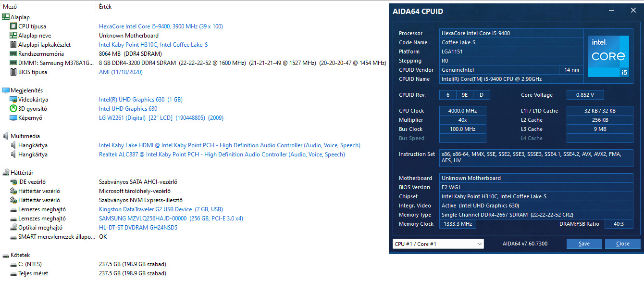Select the Háttértár group heading
This screenshot has width=644, height=283.
(22, 173)
